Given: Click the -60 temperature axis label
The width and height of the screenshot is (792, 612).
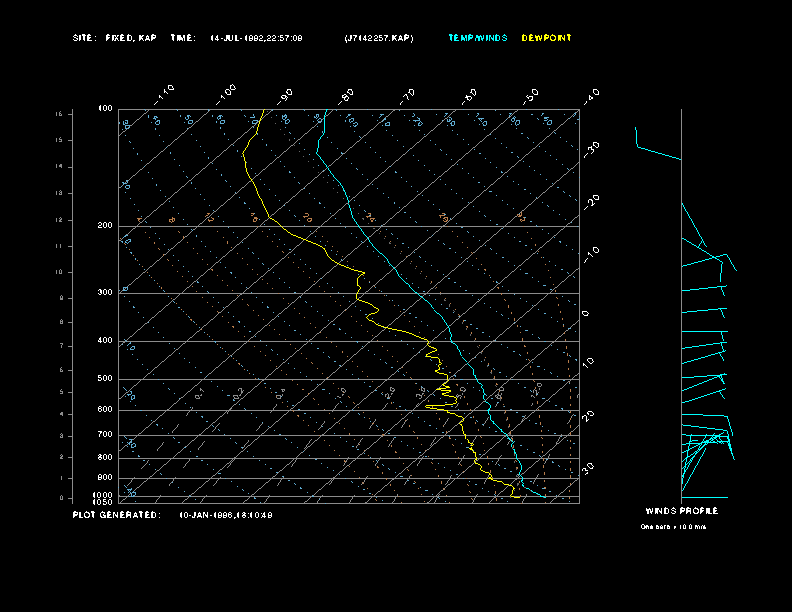Looking at the screenshot, I should click(469, 96).
